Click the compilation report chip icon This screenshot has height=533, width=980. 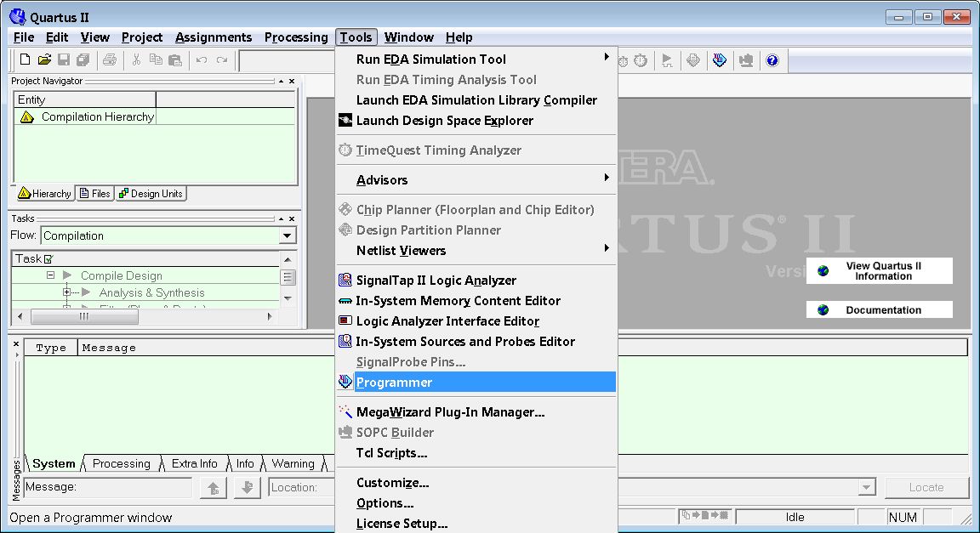(x=693, y=60)
